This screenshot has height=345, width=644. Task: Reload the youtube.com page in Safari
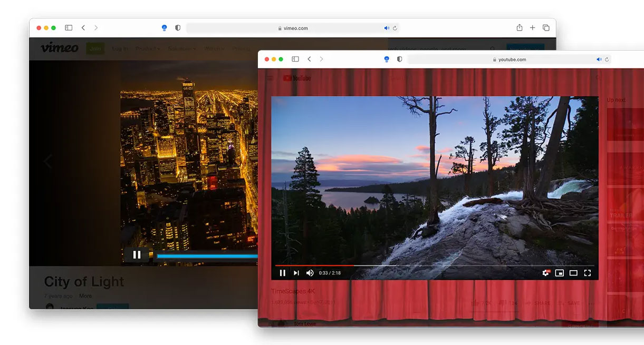click(x=606, y=59)
